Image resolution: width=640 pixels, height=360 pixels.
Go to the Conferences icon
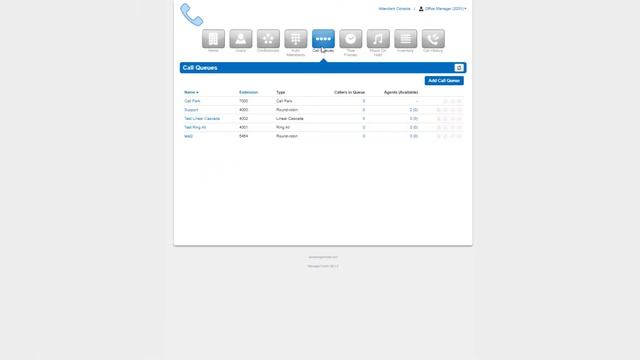pos(268,39)
